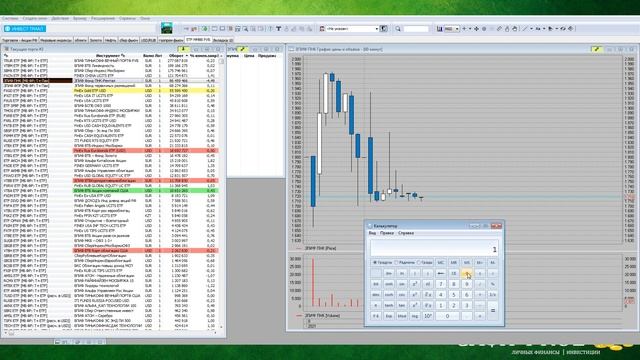Viewport: 640px width, 360px height.
Task: Click calculator tanh button
Action: click(389, 305)
